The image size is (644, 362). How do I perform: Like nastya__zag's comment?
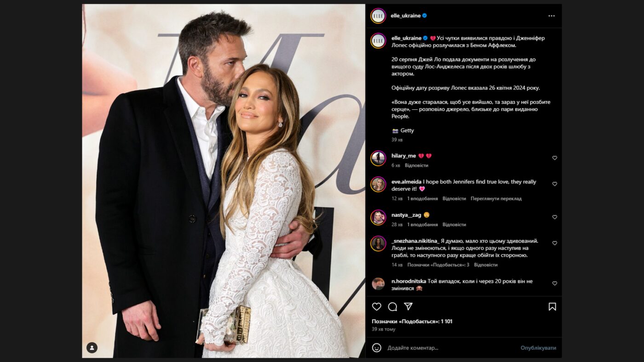[554, 217]
